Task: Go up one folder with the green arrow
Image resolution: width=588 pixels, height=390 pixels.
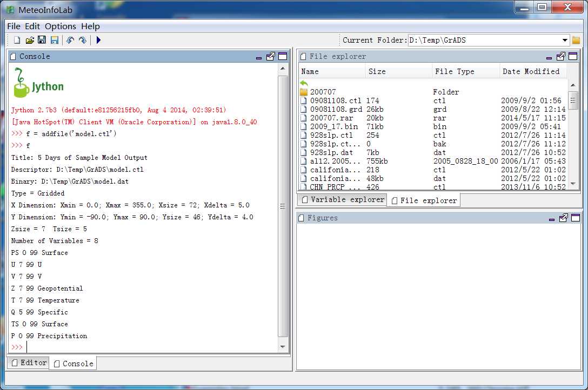Action: coord(304,83)
